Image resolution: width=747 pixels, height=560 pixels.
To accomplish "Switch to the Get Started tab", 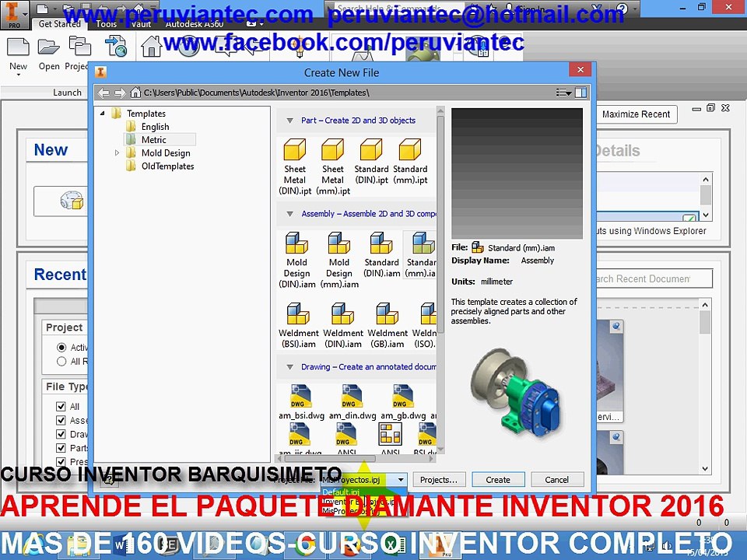I will point(60,23).
